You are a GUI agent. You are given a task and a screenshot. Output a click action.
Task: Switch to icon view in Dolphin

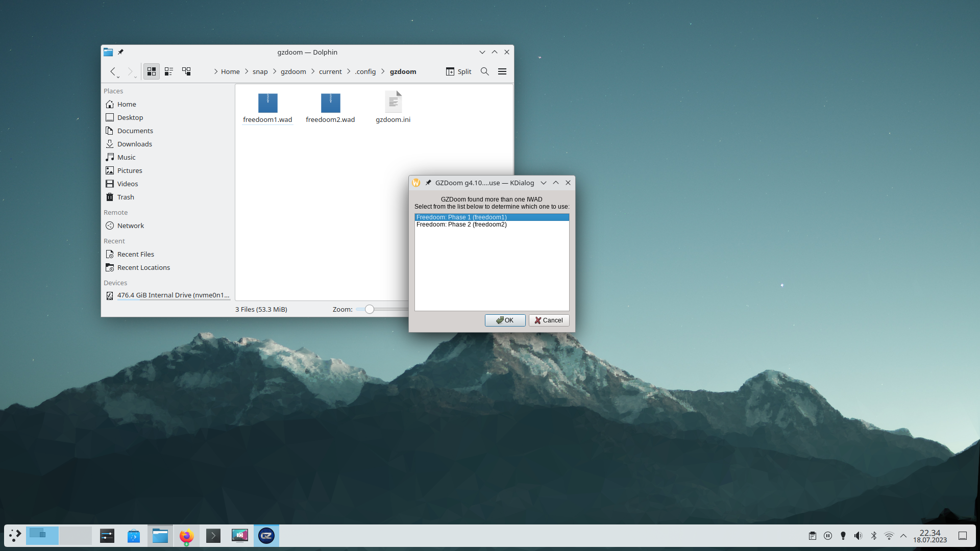151,71
